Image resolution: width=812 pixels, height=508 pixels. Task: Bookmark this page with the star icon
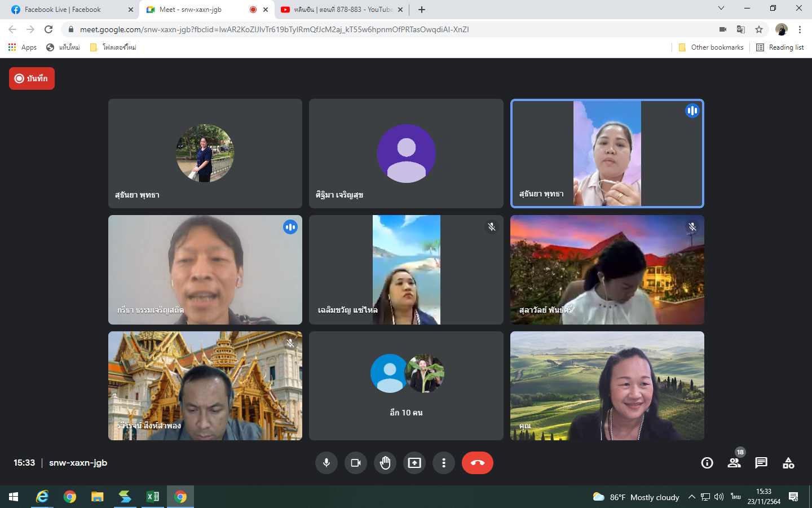click(759, 29)
